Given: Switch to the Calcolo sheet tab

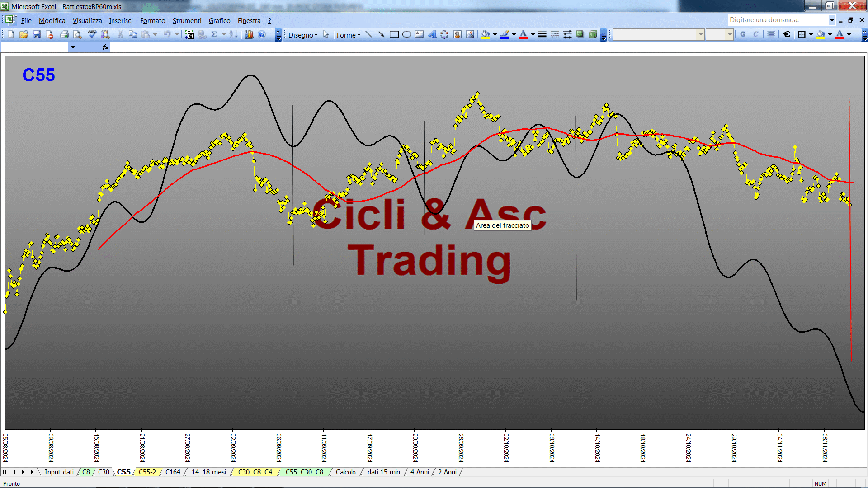Looking at the screenshot, I should 346,472.
